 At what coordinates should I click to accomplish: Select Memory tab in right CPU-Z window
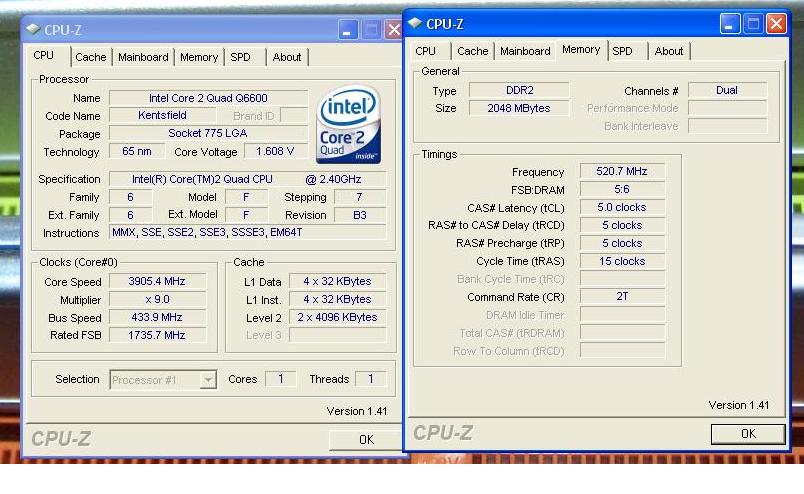(x=581, y=49)
